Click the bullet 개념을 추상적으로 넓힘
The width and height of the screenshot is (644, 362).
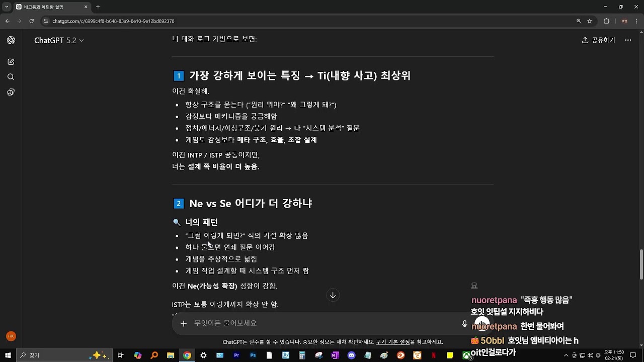coord(221,259)
